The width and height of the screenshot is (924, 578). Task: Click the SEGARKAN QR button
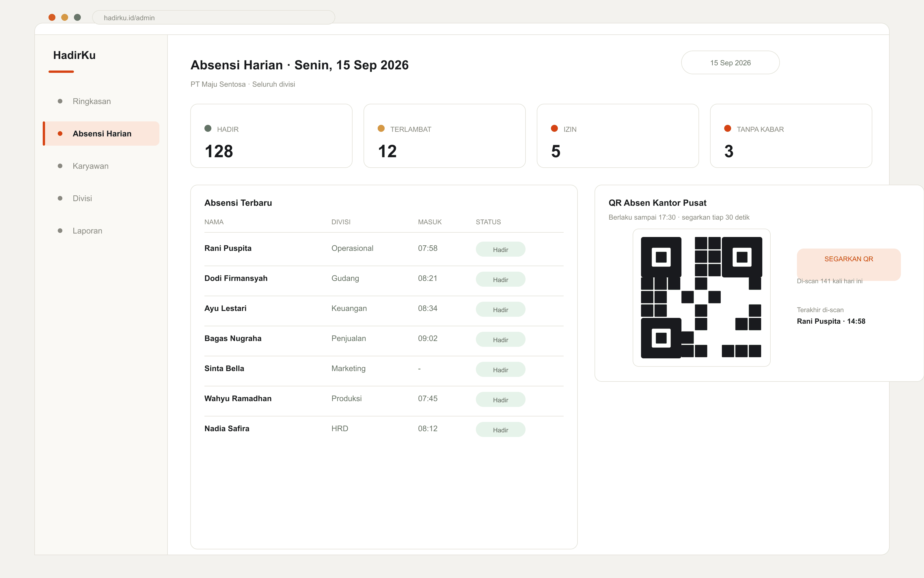[848, 264]
